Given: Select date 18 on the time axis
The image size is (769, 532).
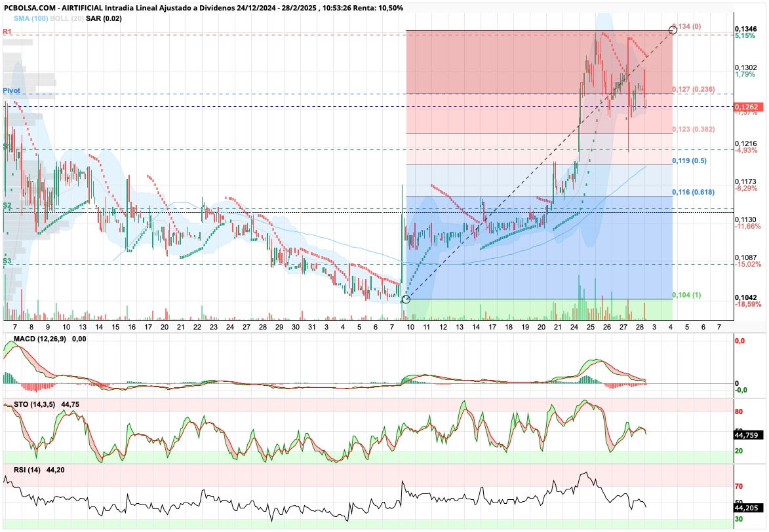Looking at the screenshot, I should [509, 327].
